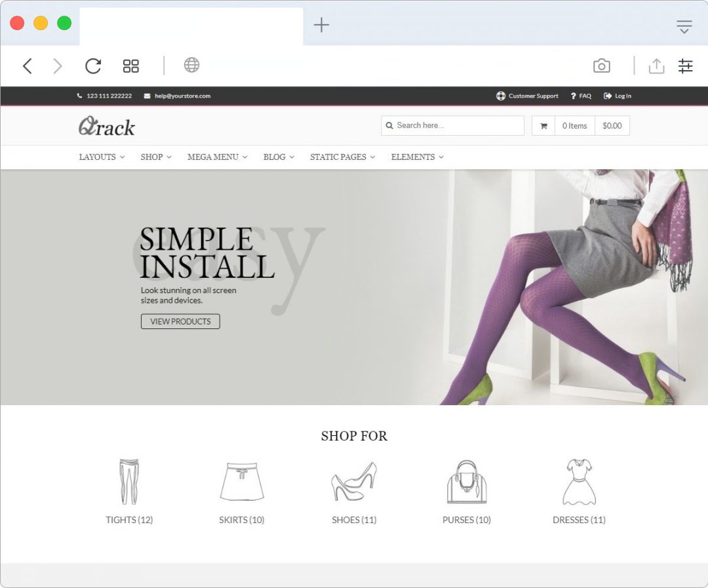This screenshot has width=708, height=588.
Task: Open the Blog menu item
Action: click(279, 157)
